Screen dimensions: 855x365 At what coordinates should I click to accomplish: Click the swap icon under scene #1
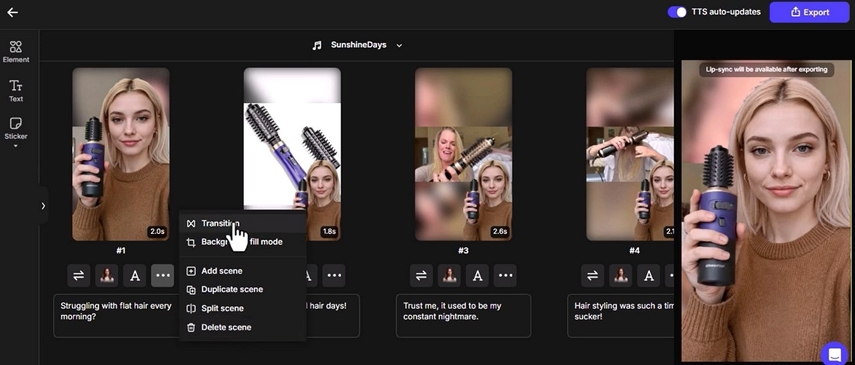coord(79,276)
